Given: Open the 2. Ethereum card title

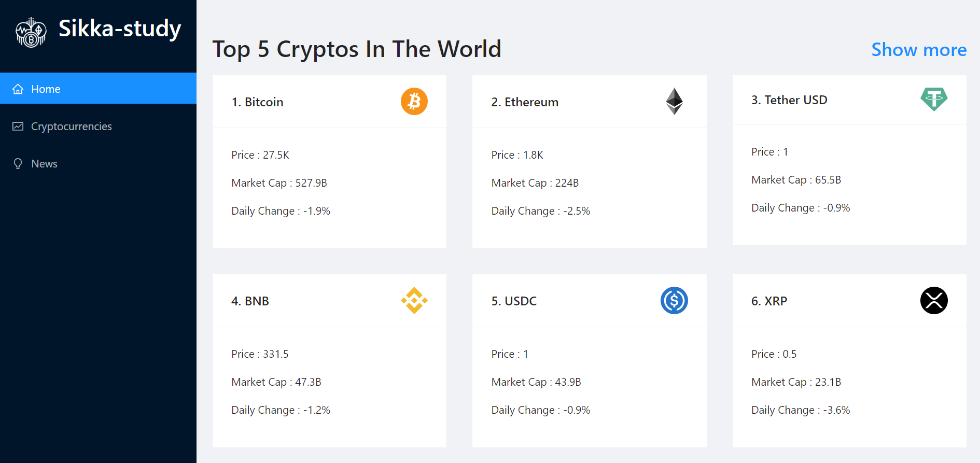Looking at the screenshot, I should [525, 102].
